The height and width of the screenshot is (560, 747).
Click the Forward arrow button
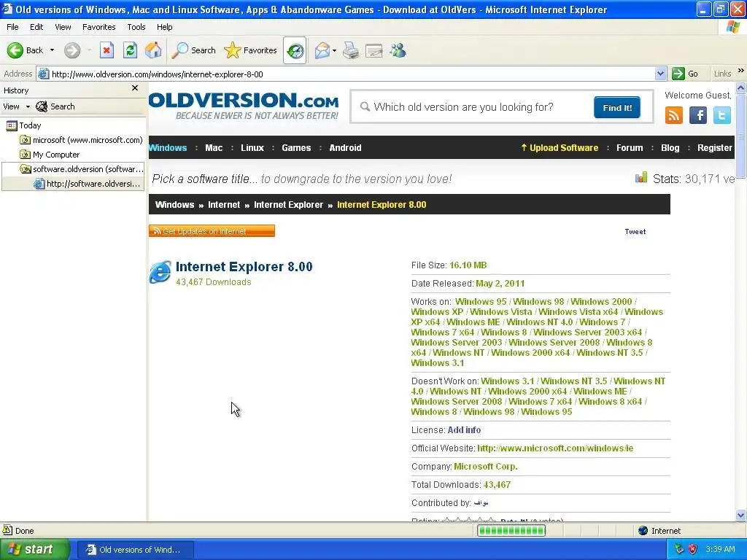tap(72, 50)
